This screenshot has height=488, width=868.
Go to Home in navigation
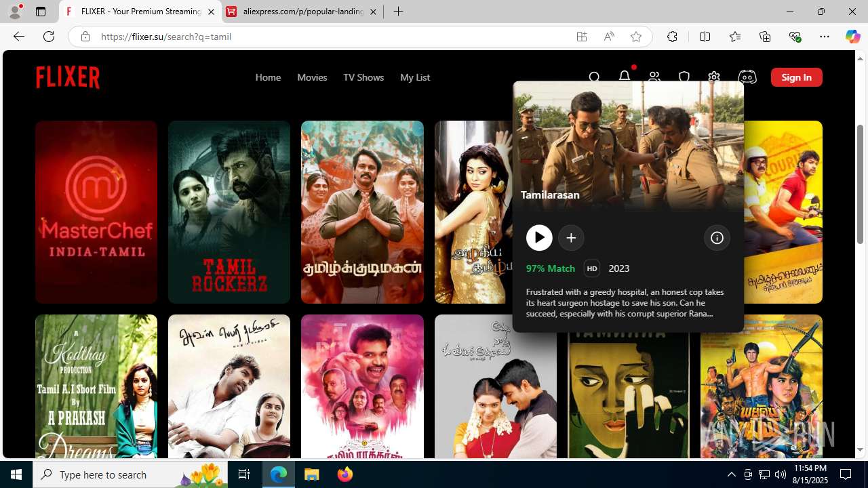[268, 77]
